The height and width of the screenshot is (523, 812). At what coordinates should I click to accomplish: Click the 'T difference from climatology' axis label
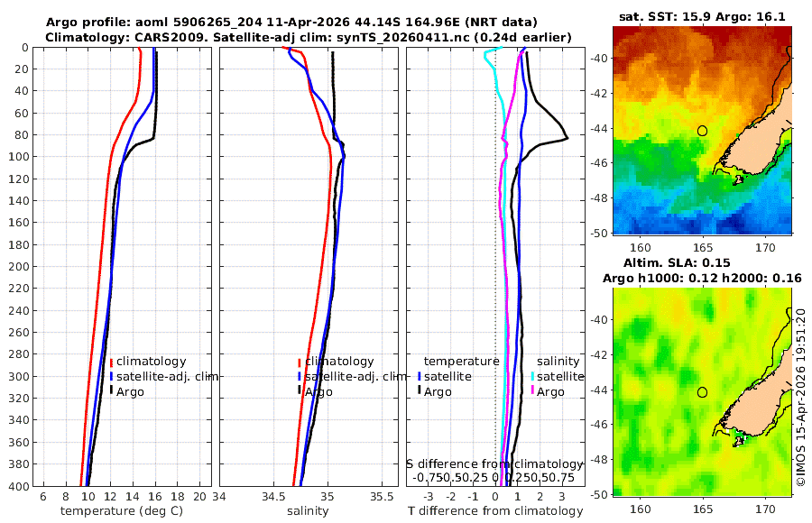coord(495,511)
